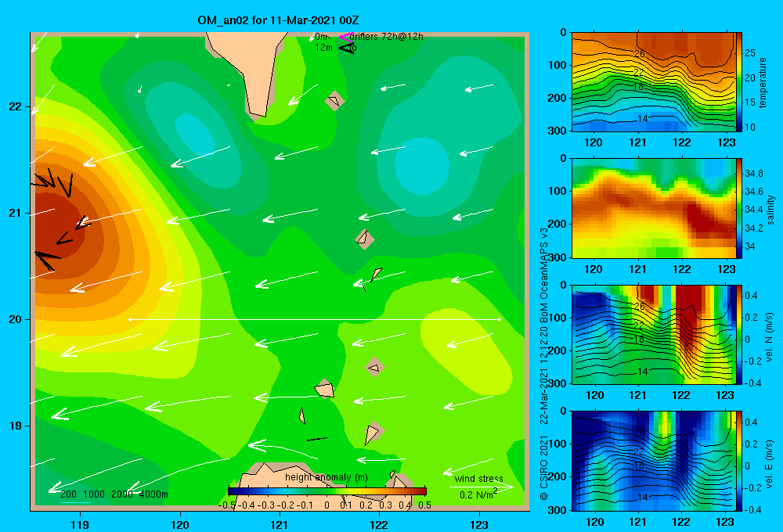This screenshot has height=532, width=783.
Task: Click the 26 isotherm label in temperature panel
Action: tap(640, 53)
